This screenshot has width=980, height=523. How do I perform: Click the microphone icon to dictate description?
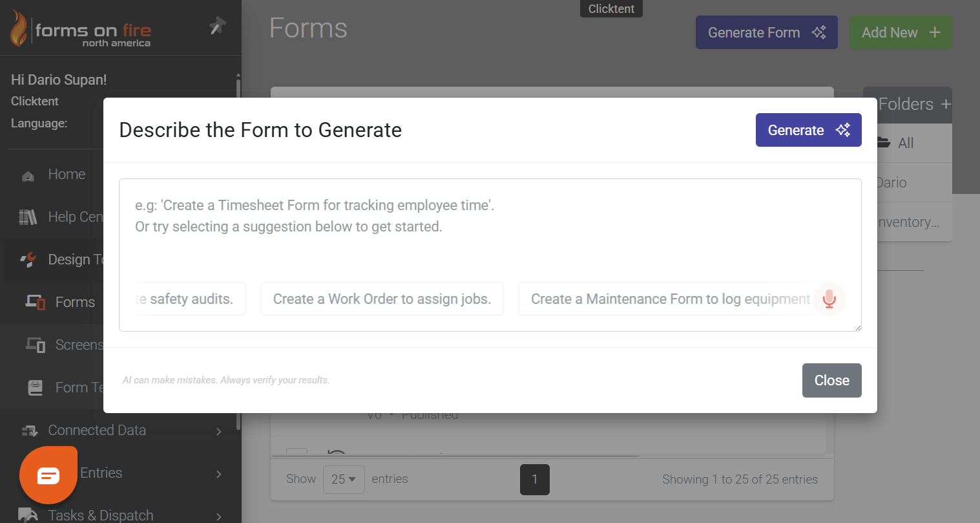[829, 299]
